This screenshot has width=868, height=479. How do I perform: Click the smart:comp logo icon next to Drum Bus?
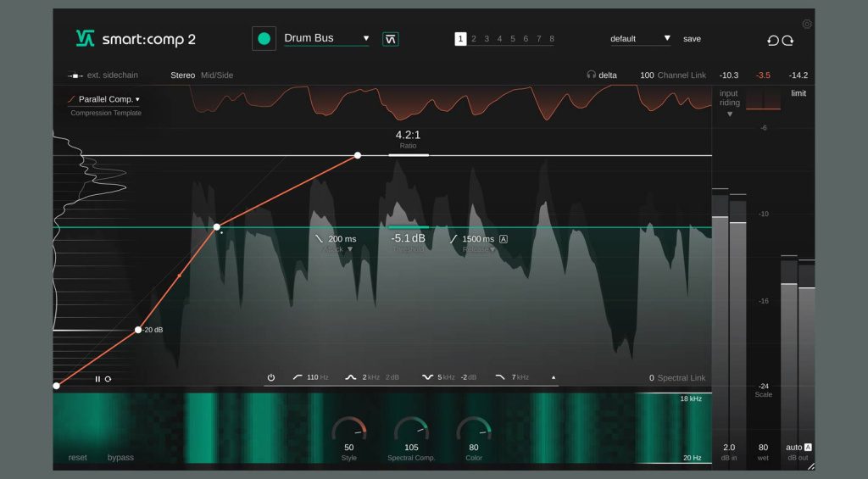[x=390, y=39]
